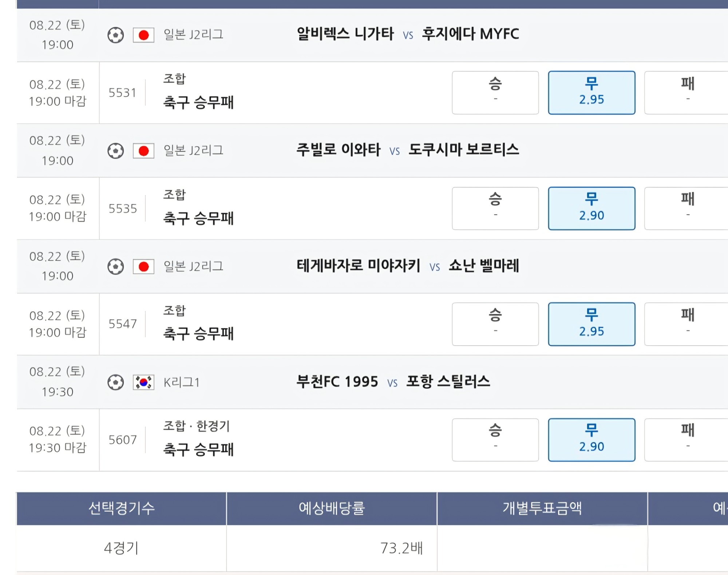Toggle the 무 2.90 pick for game 5607

point(591,440)
